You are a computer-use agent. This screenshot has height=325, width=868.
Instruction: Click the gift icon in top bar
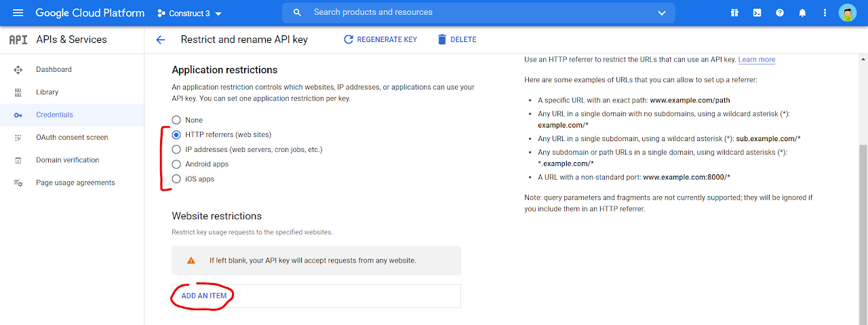click(734, 13)
